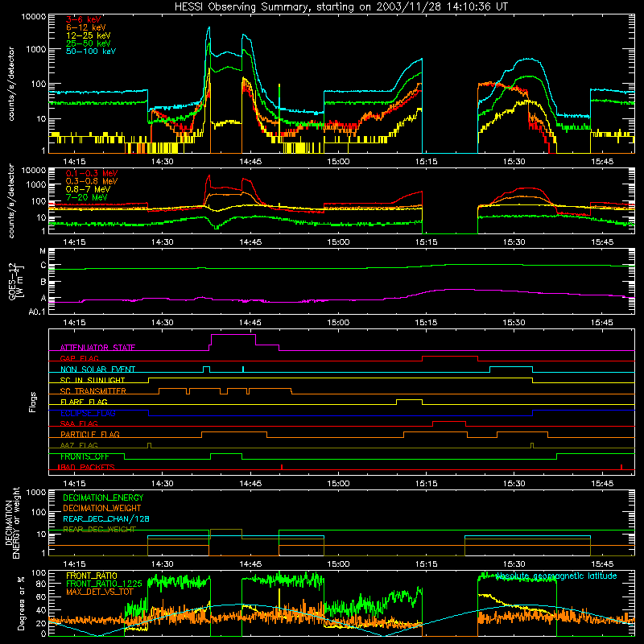
Task: Click the 14:30 tick label under Flags panel
Action: click(x=163, y=484)
